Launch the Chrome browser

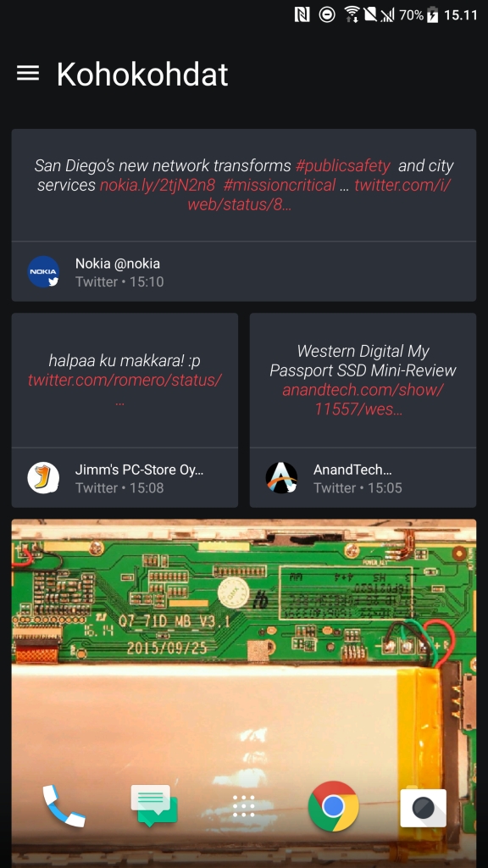[x=333, y=806]
